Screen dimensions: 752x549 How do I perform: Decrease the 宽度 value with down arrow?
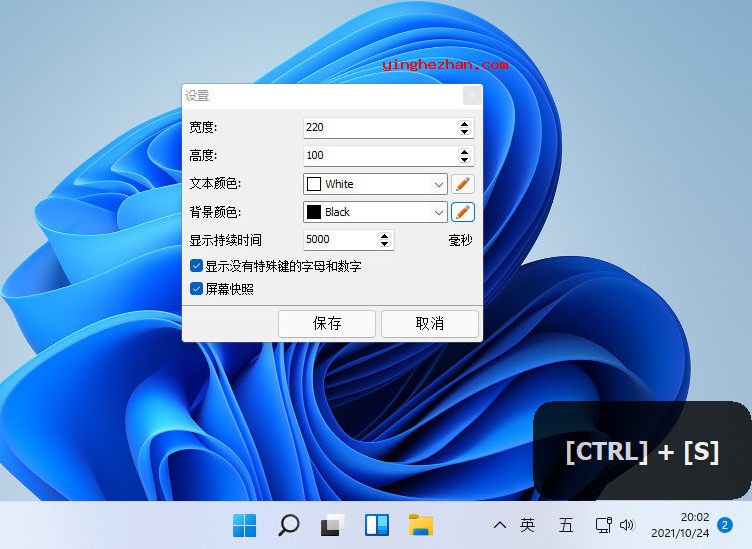[x=464, y=131]
